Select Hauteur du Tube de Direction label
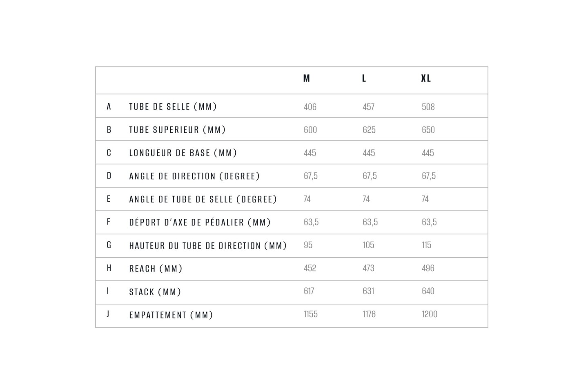 click(208, 246)
